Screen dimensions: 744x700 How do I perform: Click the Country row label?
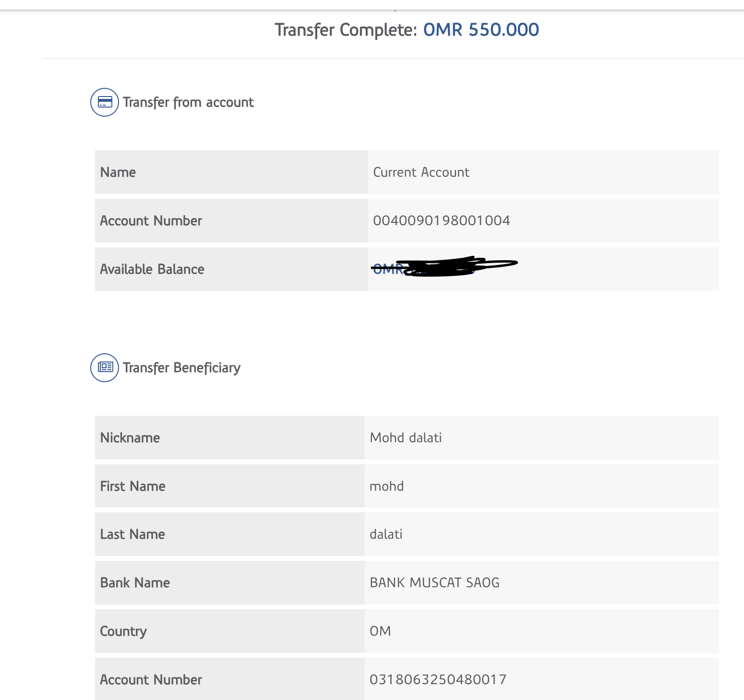tap(123, 631)
